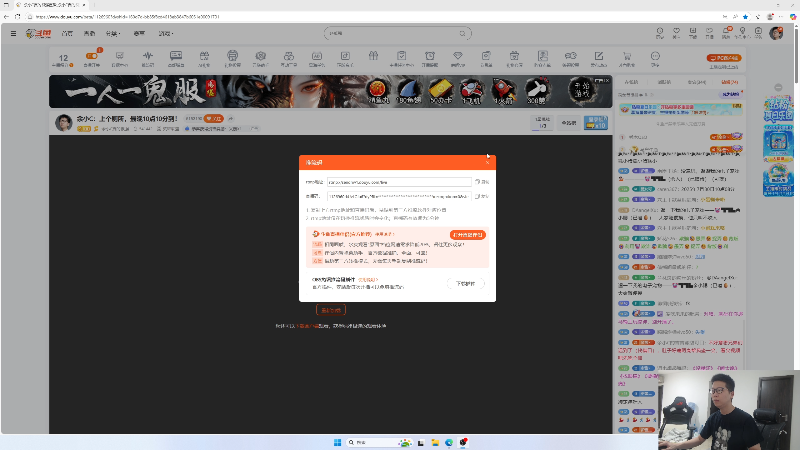Image resolution: width=800 pixels, height=450 pixels.
Task: Click the notifications icon with red badge in header
Action: 726,33
